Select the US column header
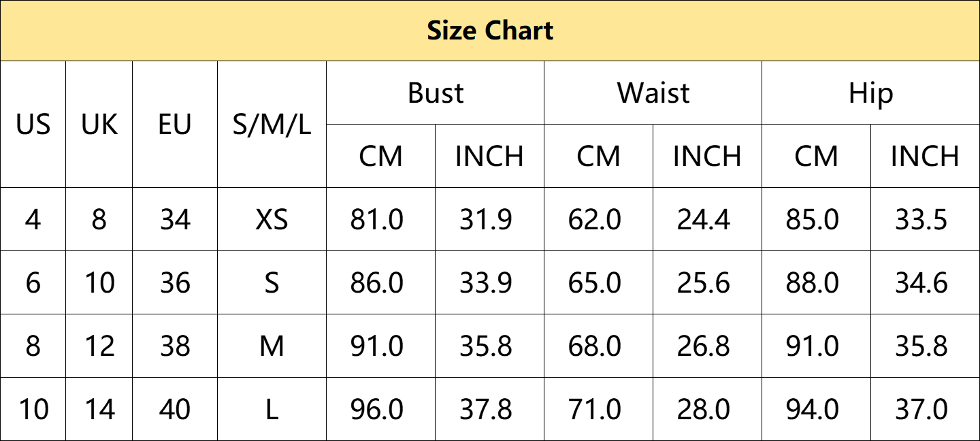980x441 pixels. point(33,125)
